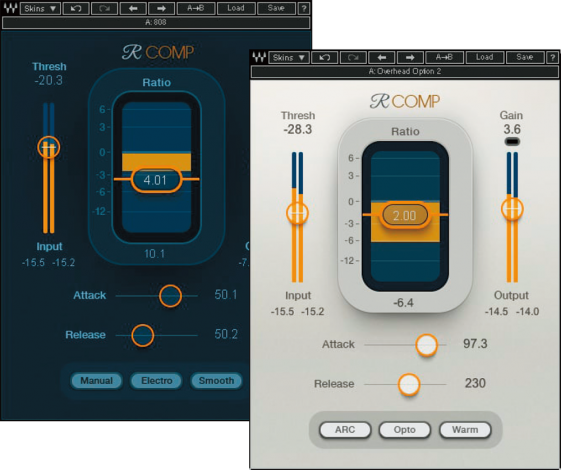561x470 pixels.
Task: Open Skins dropdown in light RComp window
Action: tap(289, 57)
